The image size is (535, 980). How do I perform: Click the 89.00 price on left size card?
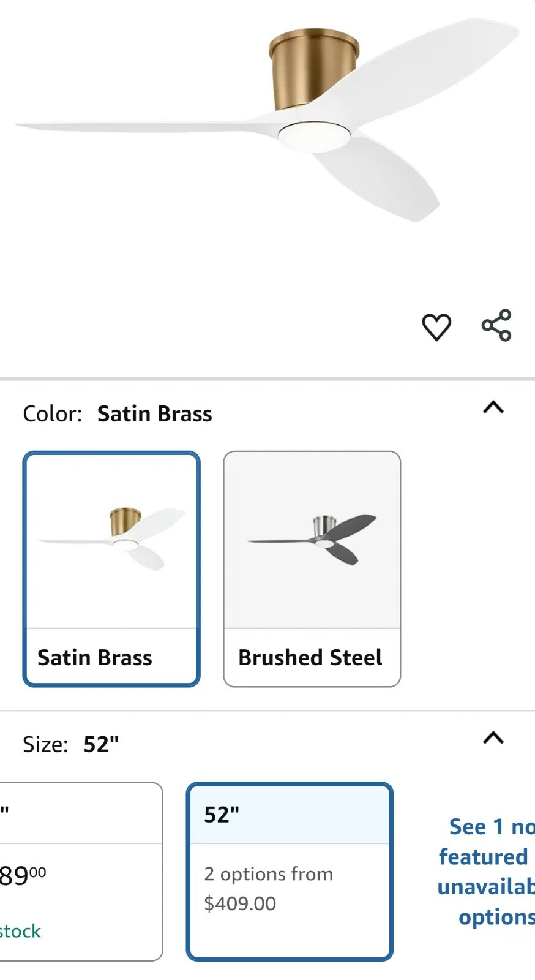[x=22, y=876]
